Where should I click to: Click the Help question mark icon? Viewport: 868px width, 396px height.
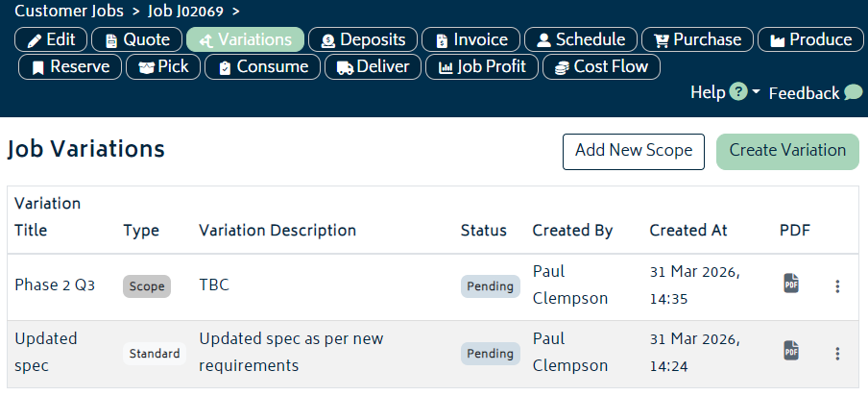click(x=737, y=92)
